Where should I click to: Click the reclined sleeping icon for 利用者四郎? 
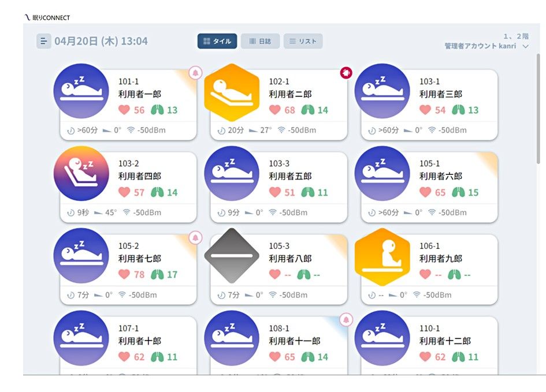[x=81, y=173]
